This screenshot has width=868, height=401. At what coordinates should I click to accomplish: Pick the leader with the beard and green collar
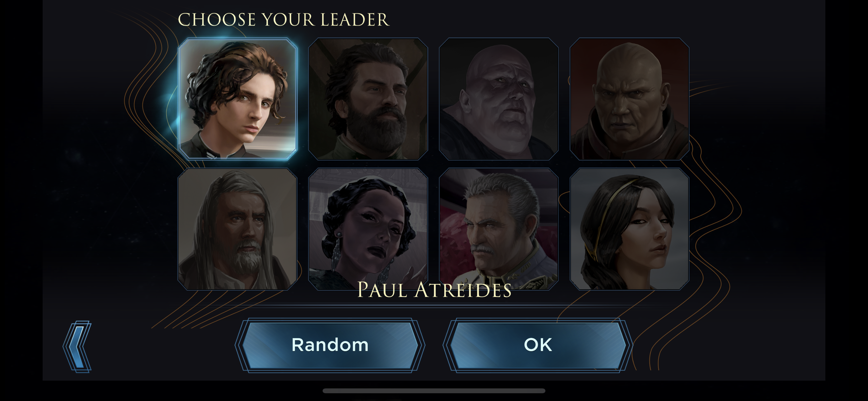tap(368, 99)
